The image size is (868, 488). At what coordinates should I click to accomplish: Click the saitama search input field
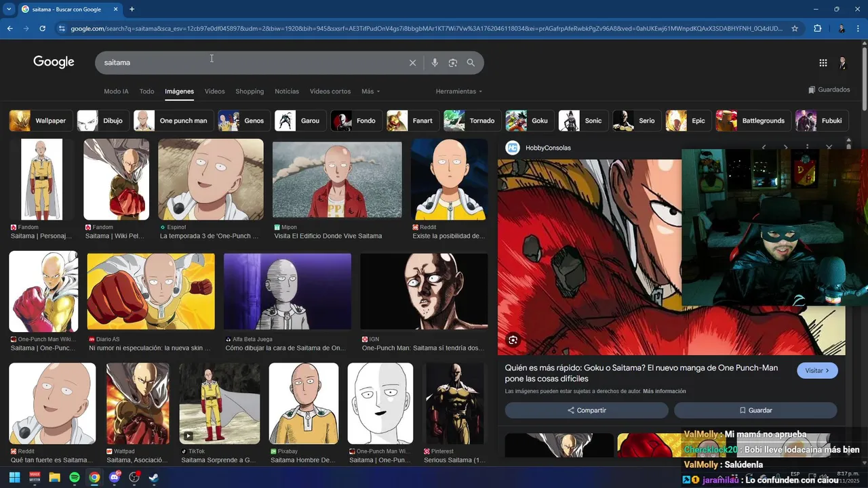251,62
